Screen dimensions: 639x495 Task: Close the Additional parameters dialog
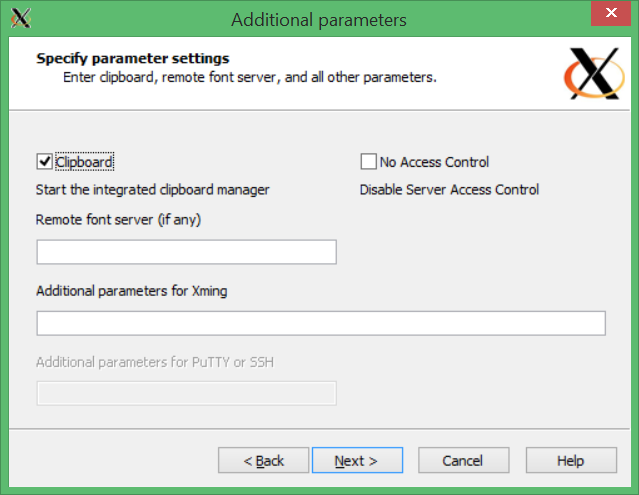(x=611, y=13)
